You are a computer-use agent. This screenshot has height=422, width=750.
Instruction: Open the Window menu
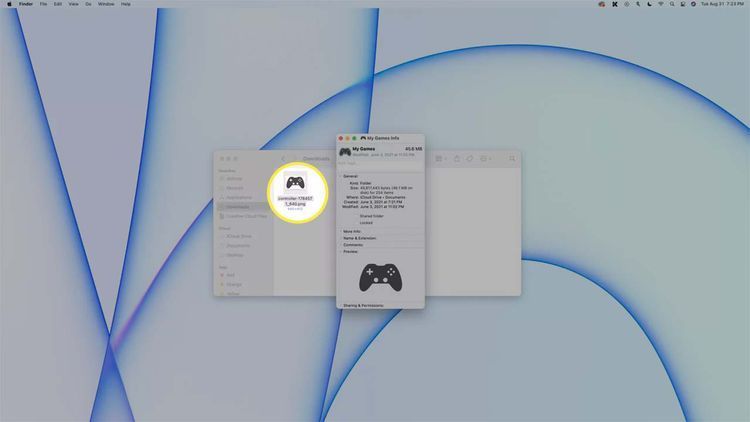tap(106, 4)
